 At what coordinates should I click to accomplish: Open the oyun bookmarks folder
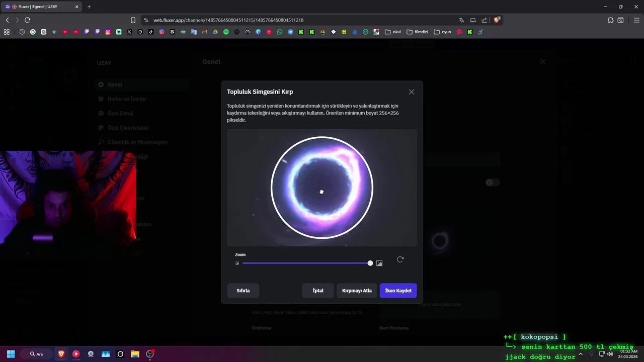coord(443,32)
